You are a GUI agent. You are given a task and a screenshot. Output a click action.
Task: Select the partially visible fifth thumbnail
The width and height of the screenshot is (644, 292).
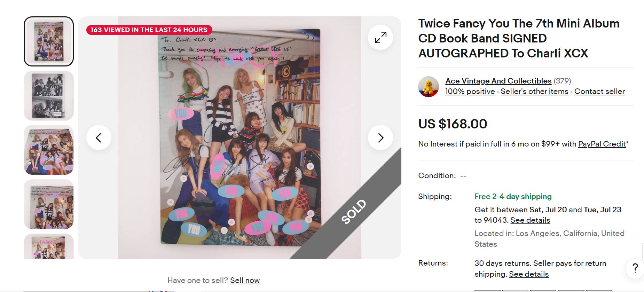click(49, 246)
